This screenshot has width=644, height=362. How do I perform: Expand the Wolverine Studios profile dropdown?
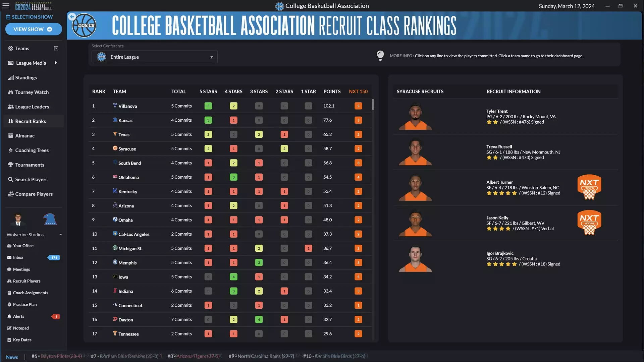click(x=60, y=235)
